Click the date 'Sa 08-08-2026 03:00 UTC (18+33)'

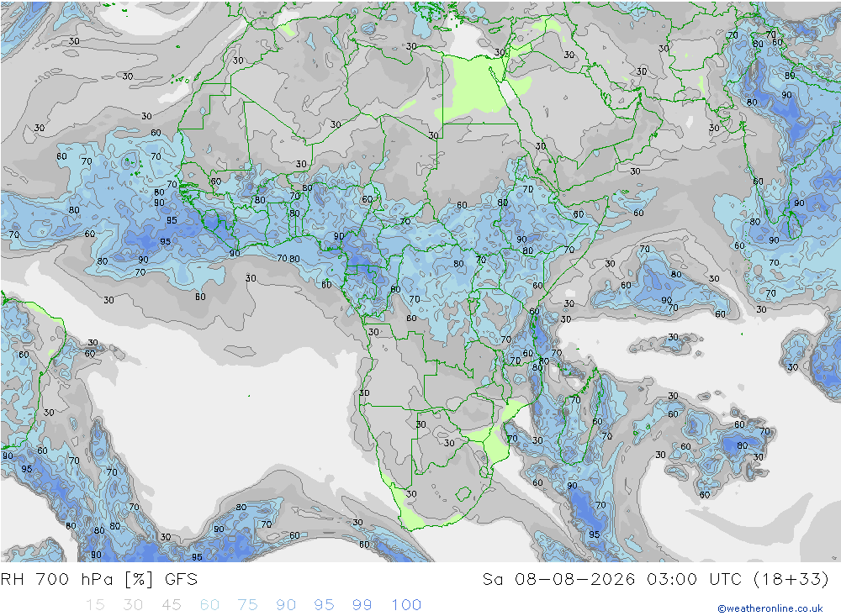tap(655, 580)
